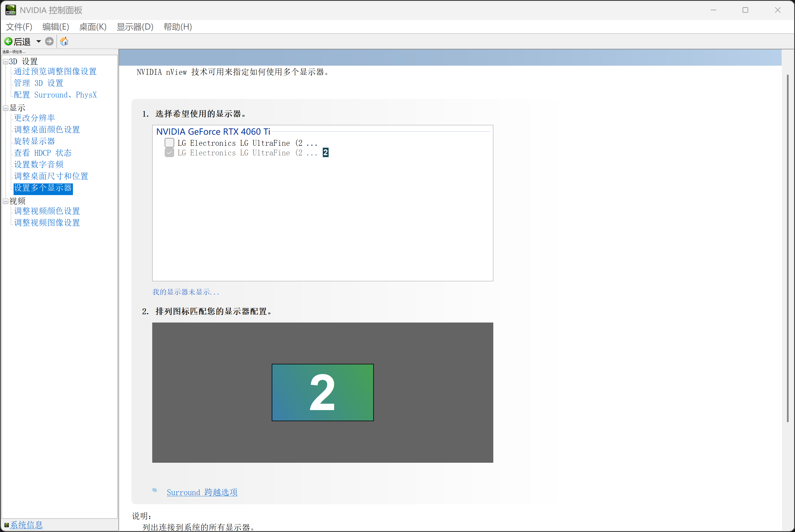
Task: Click the 我的显示器未显示... link
Action: pyautogui.click(x=186, y=292)
